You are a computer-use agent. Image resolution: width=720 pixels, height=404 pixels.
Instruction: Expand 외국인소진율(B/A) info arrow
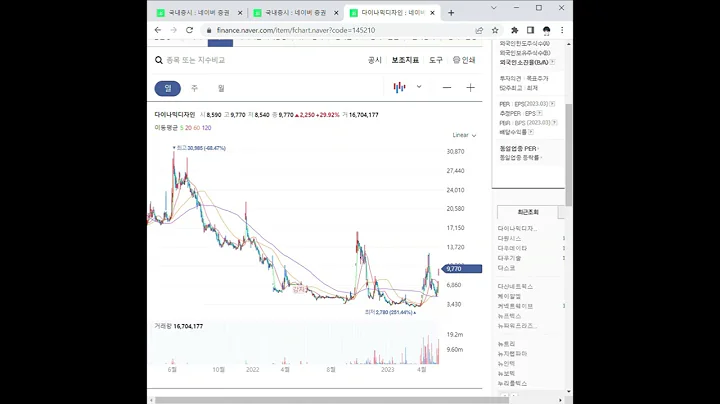[552, 62]
